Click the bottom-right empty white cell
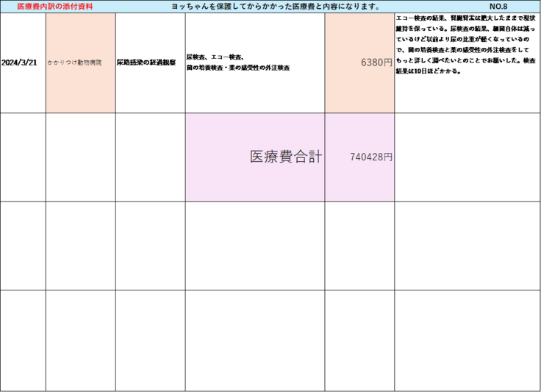The height and width of the screenshot is (392, 541). point(467,340)
